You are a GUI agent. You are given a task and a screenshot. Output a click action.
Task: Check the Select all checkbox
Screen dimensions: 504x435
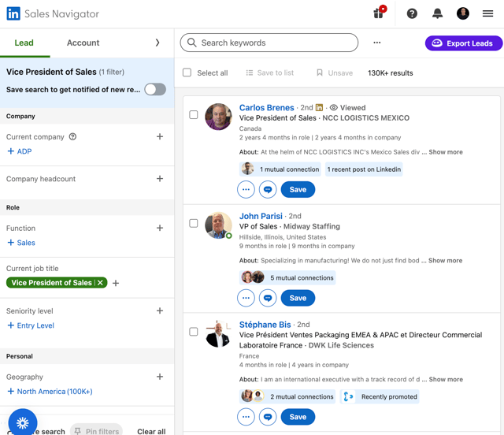[187, 72]
